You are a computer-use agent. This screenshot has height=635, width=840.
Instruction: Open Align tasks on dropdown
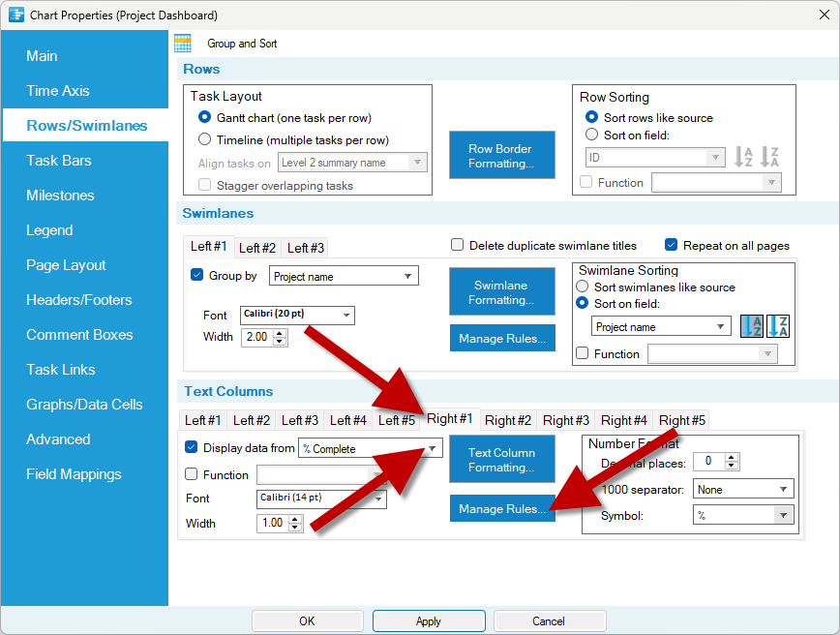tap(352, 163)
